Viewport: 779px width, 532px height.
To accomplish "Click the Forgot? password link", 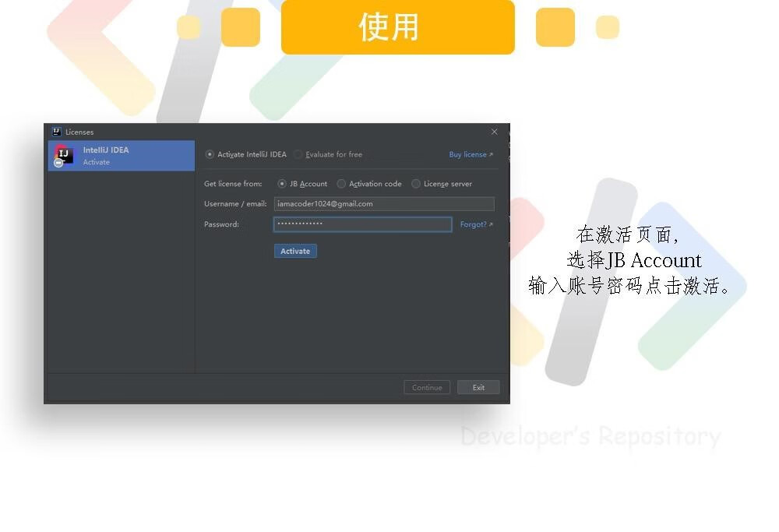I will pyautogui.click(x=472, y=224).
